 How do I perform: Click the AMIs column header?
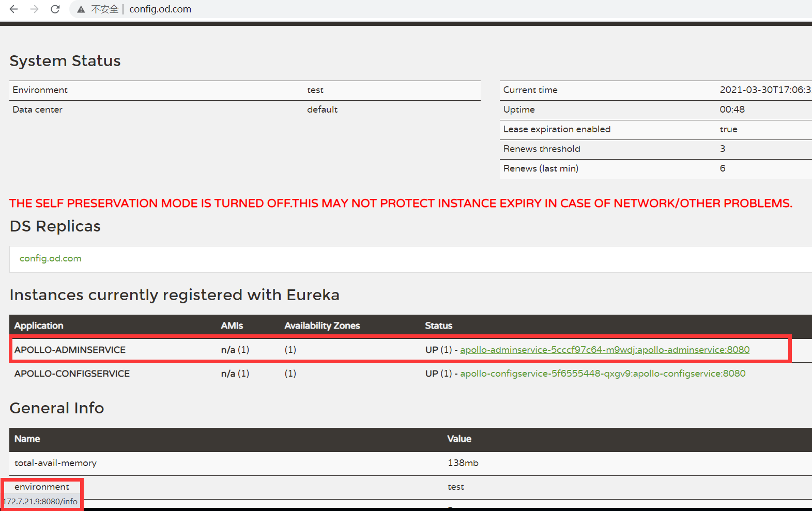tap(232, 326)
